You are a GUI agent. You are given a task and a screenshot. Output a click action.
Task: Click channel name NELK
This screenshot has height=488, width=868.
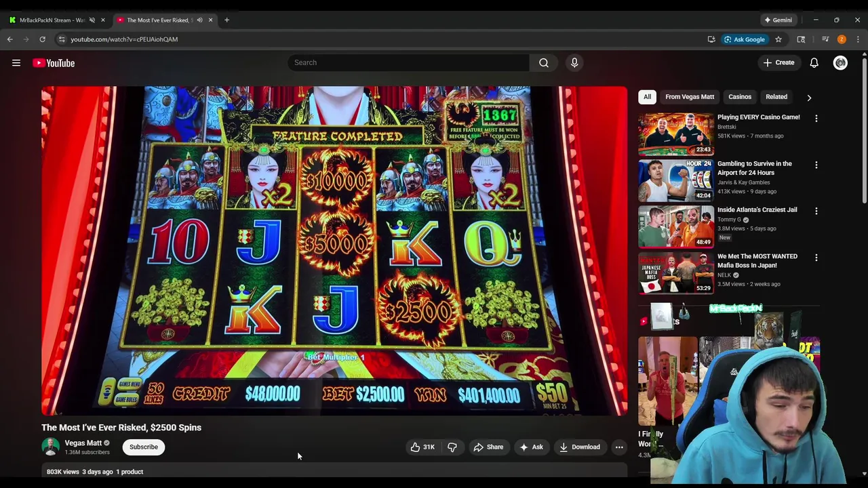pyautogui.click(x=724, y=275)
